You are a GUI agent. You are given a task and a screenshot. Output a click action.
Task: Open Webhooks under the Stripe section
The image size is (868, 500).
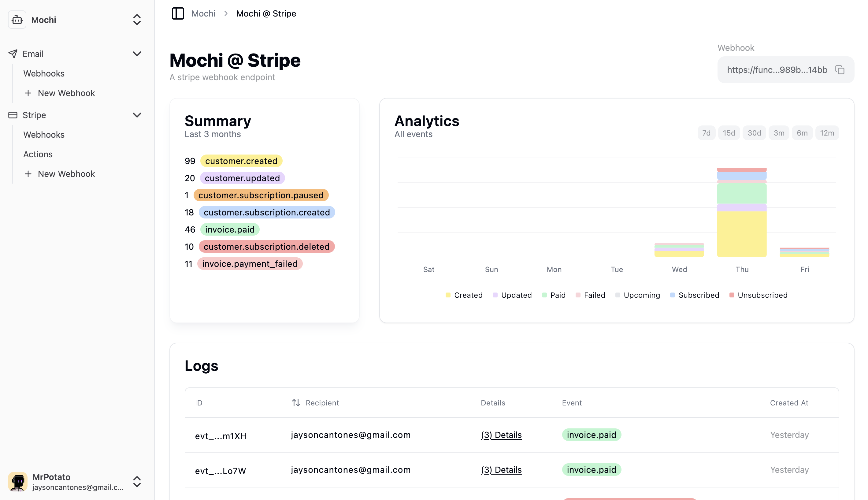[44, 134]
